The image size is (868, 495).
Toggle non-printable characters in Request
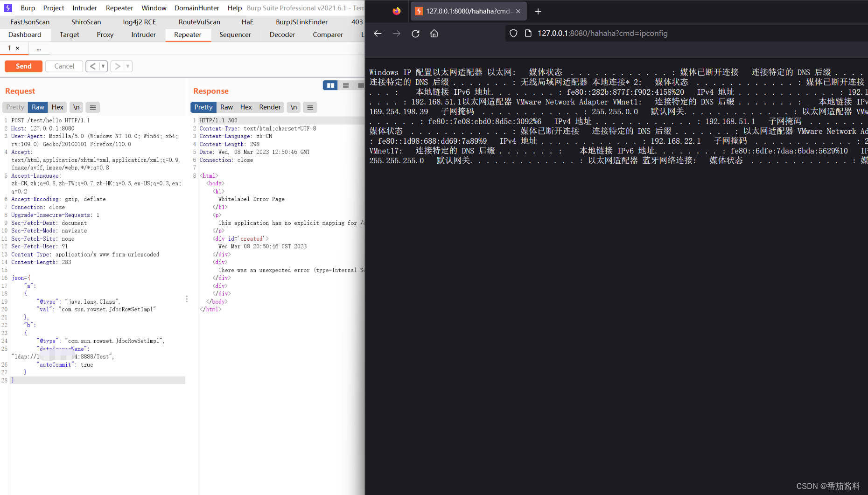(x=77, y=107)
